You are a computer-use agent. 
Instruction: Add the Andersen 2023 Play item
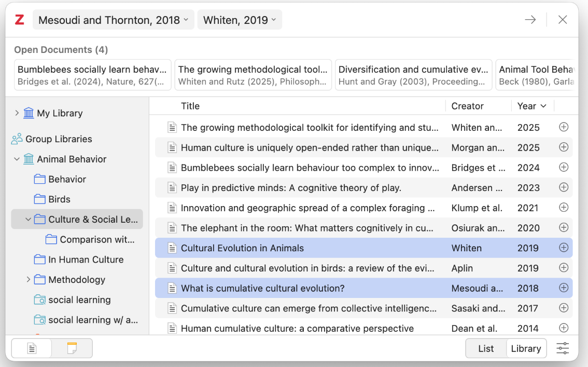tap(564, 187)
